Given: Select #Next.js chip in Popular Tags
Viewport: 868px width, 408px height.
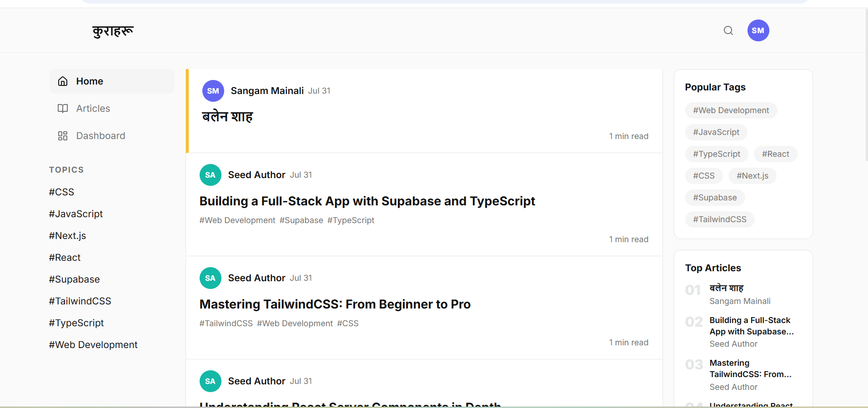Looking at the screenshot, I should [753, 176].
